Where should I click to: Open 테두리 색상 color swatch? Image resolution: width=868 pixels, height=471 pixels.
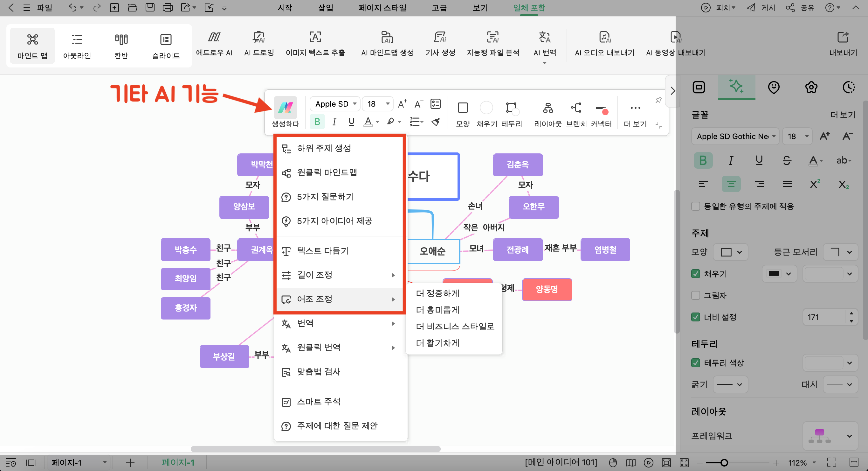(830, 363)
